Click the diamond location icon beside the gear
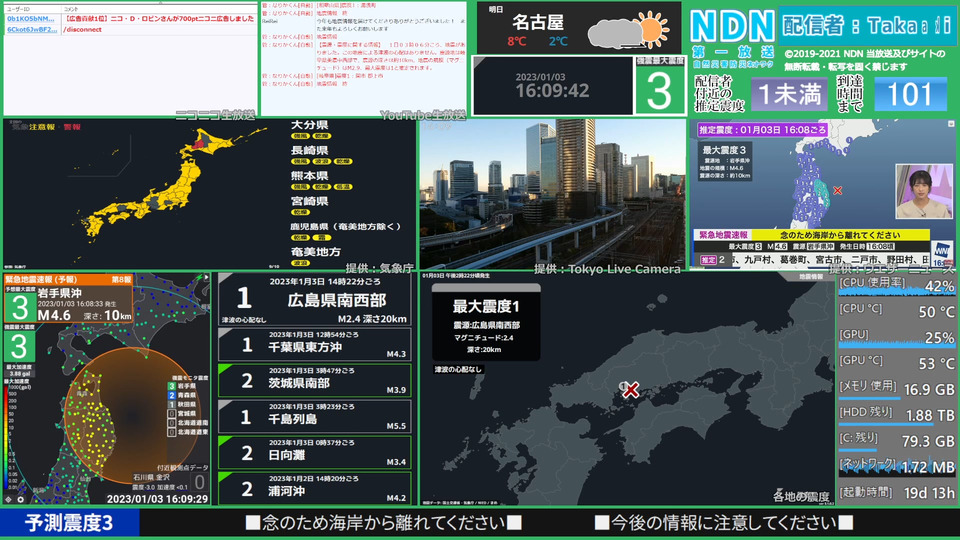The height and width of the screenshot is (540, 960). pyautogui.click(x=9, y=500)
